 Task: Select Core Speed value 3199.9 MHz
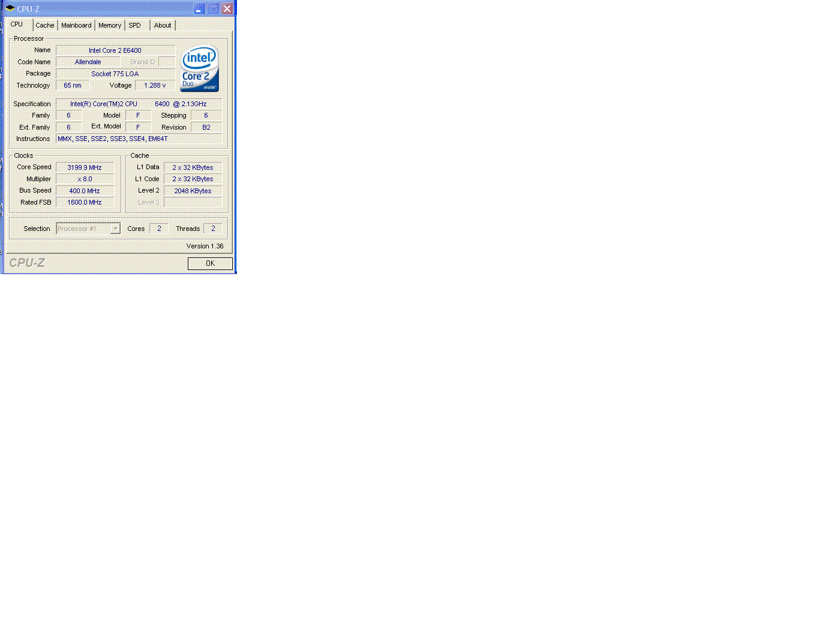(x=85, y=167)
